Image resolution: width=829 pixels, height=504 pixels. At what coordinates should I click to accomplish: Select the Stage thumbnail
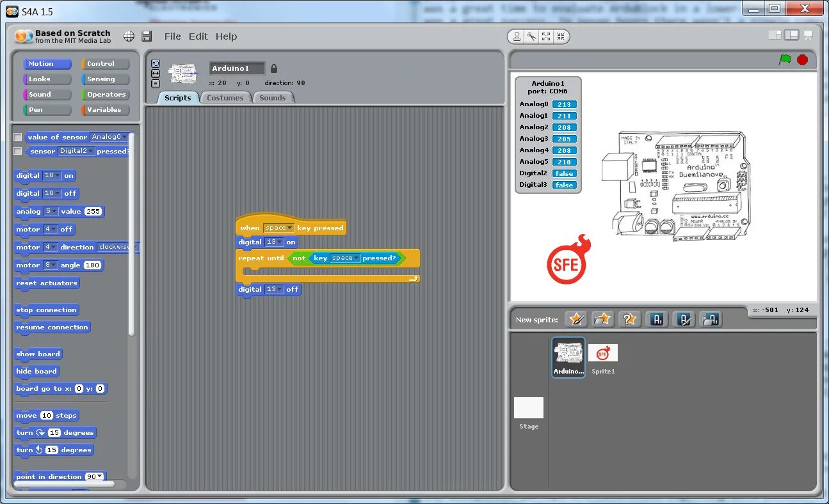point(529,413)
